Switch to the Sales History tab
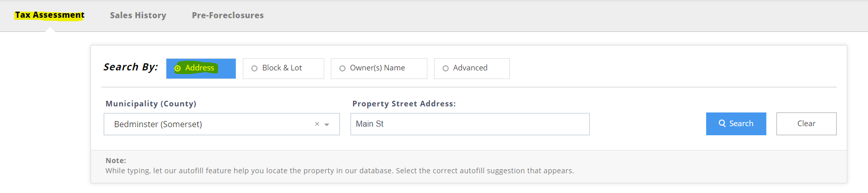Screen dimensions: 868x193 [x=138, y=15]
